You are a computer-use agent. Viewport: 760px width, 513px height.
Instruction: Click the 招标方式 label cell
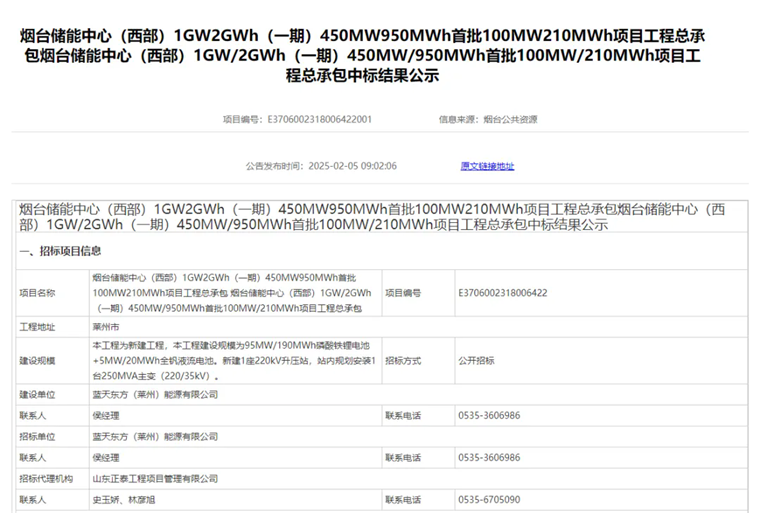[x=403, y=360]
